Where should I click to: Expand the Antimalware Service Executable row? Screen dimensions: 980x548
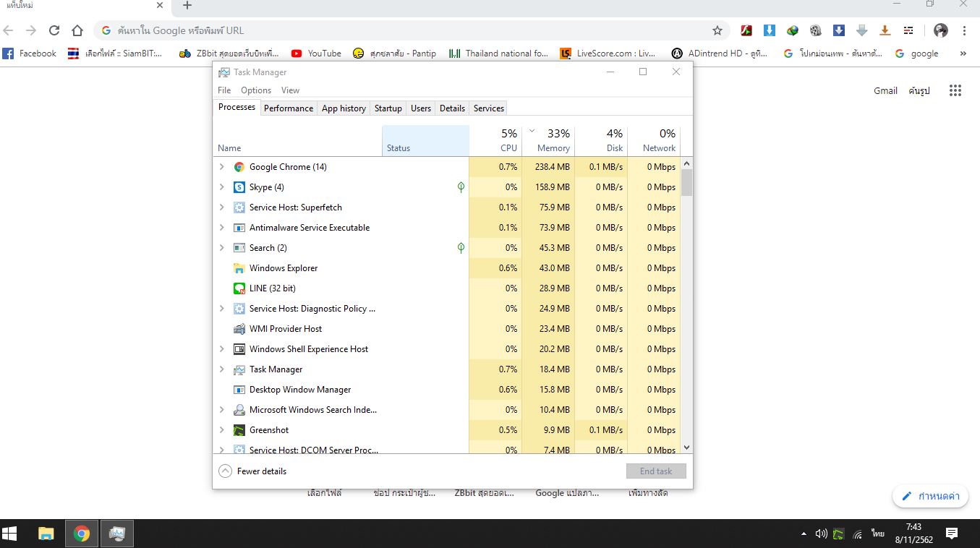pos(222,228)
